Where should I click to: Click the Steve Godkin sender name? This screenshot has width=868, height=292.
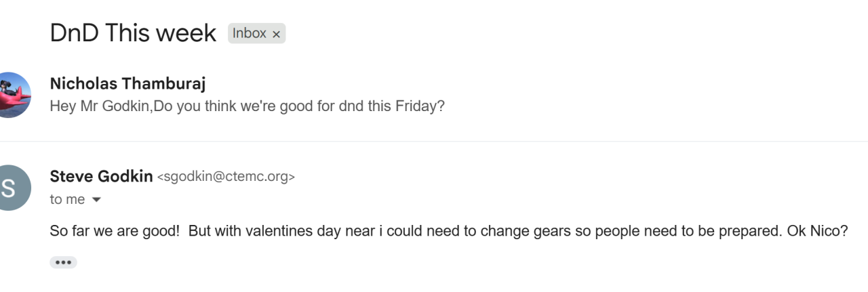tap(101, 176)
